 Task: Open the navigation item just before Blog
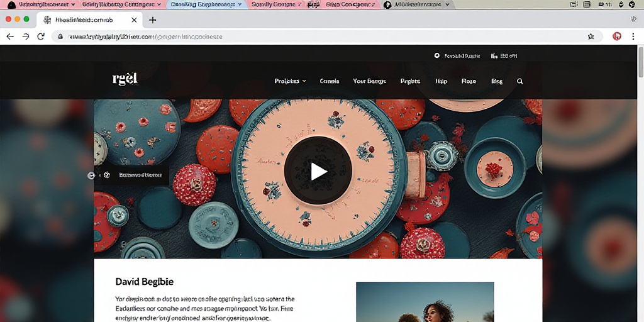tap(469, 81)
